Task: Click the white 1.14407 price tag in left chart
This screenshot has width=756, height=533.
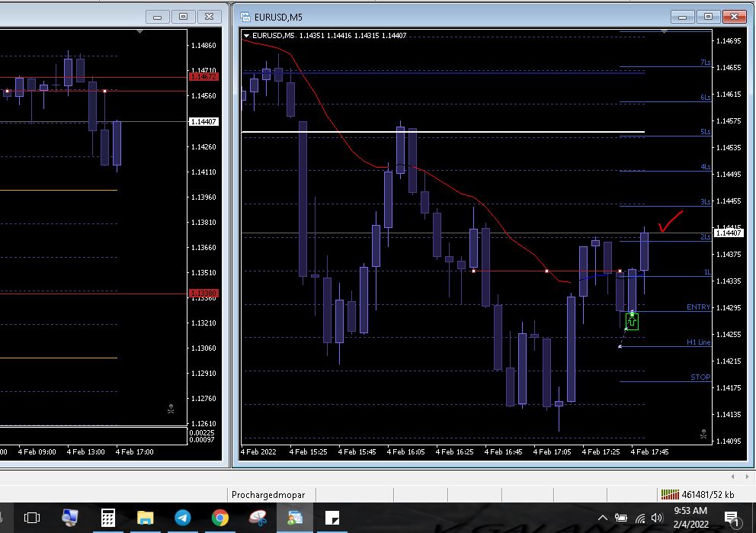Action: [204, 121]
